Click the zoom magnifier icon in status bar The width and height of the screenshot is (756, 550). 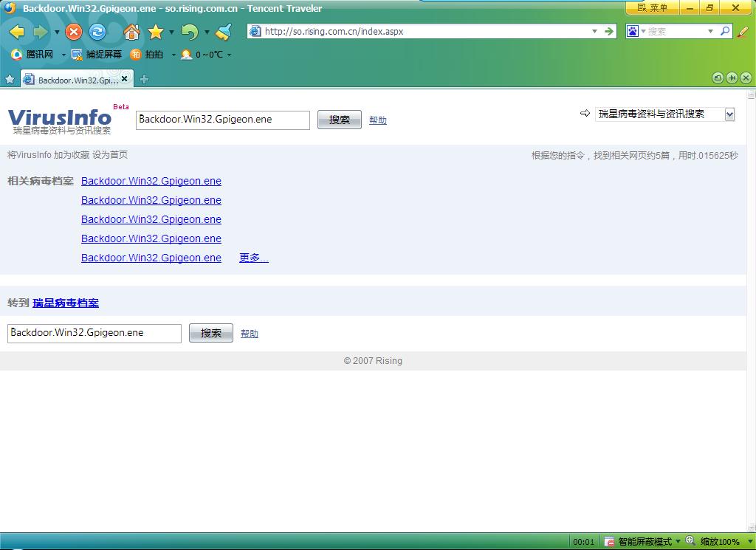tap(690, 541)
